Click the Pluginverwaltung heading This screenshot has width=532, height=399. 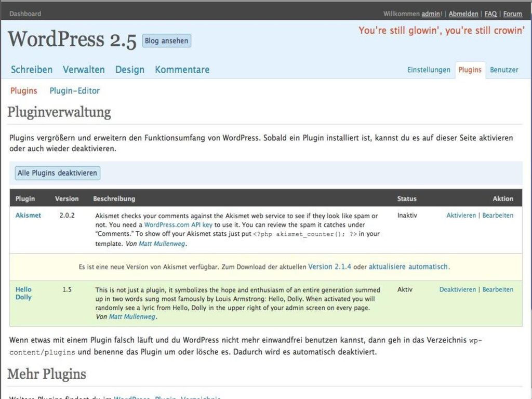pos(59,112)
